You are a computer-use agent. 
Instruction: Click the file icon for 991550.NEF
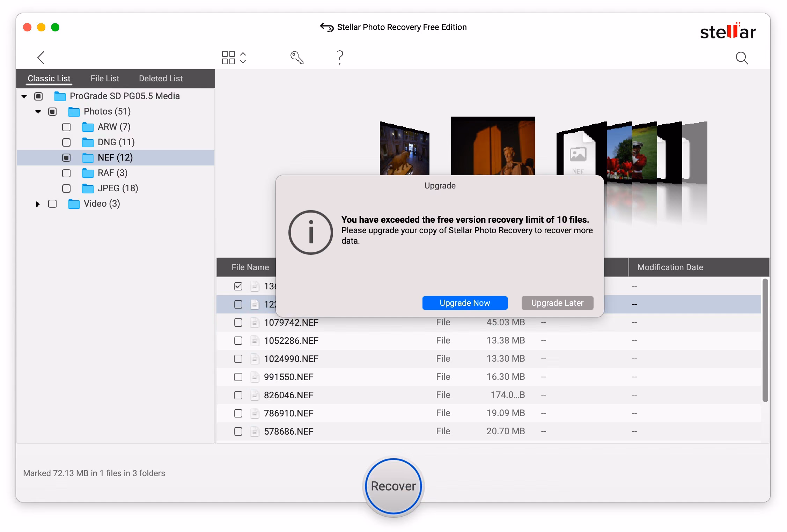pos(255,377)
